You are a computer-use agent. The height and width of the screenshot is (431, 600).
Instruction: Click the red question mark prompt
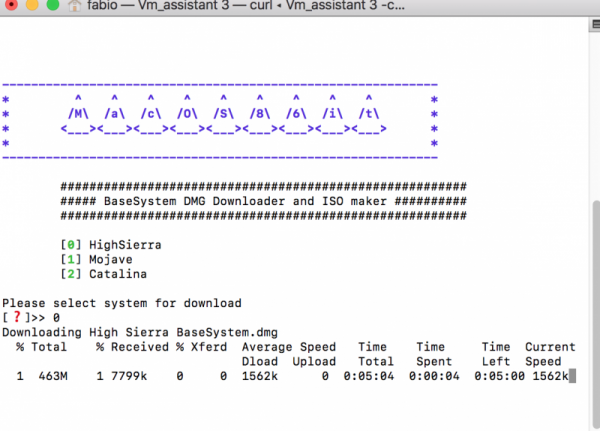[x=17, y=317]
